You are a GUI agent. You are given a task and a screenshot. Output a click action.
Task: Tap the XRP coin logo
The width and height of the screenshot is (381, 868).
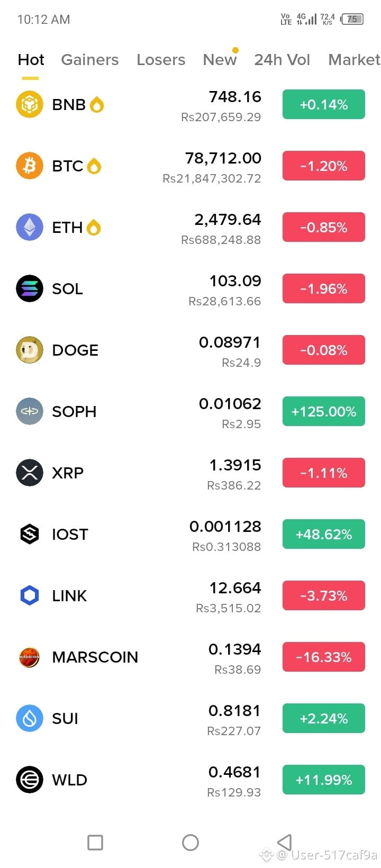tap(30, 473)
